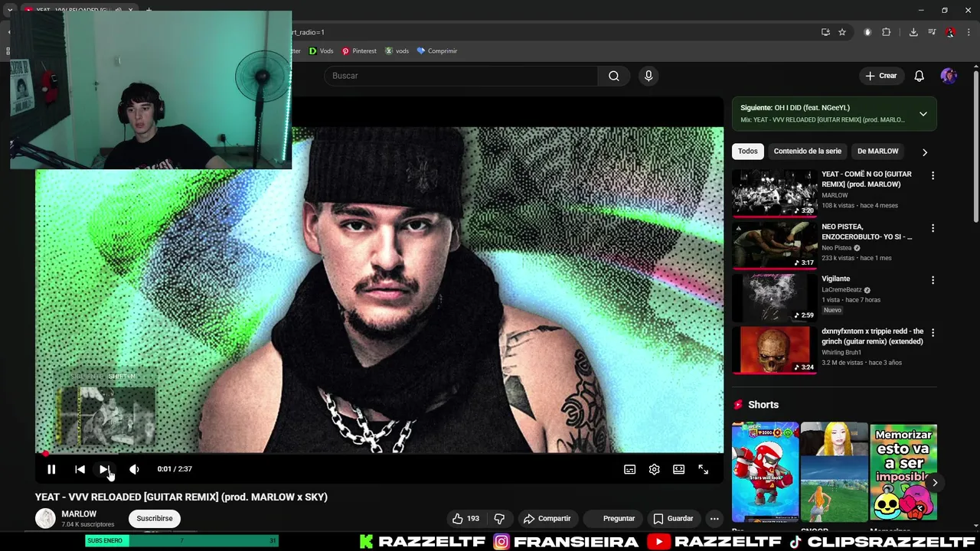Open Chrome media controls icon
This screenshot has height=551, width=980.
pyautogui.click(x=932, y=32)
